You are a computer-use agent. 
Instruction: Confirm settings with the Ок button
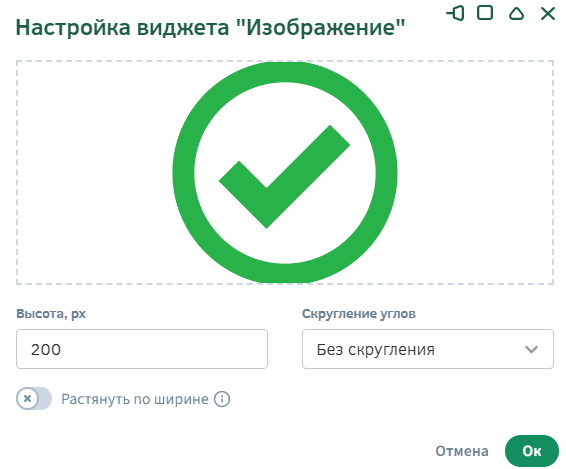point(532,451)
